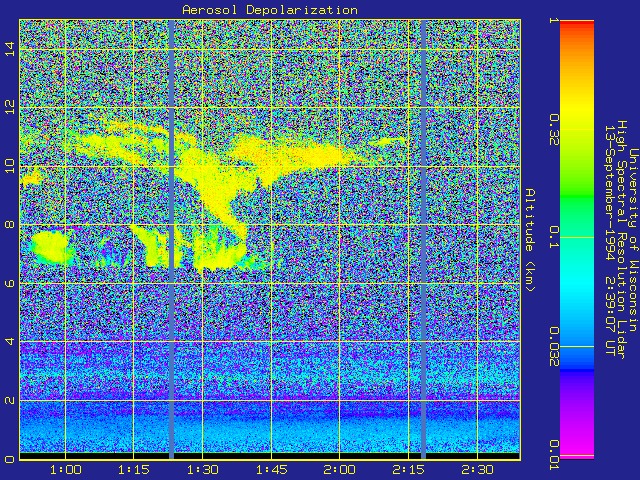
Task: Click the 1:00 time axis label
Action: pyautogui.click(x=65, y=469)
